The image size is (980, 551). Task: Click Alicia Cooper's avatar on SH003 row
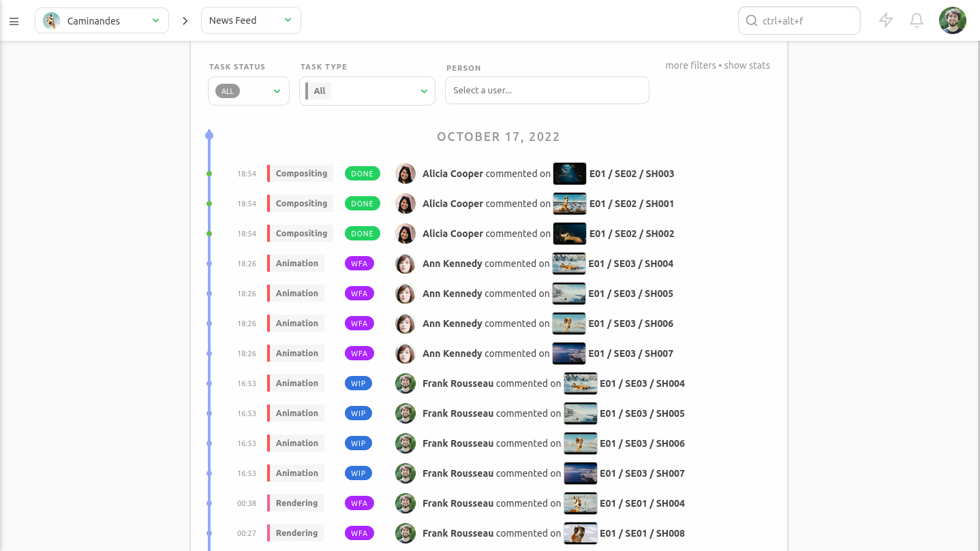pos(405,174)
